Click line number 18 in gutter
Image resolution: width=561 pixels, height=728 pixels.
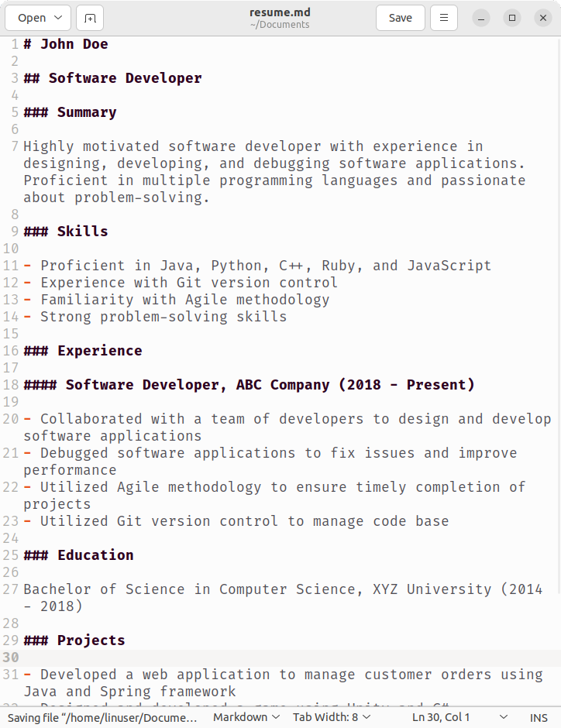coord(11,385)
